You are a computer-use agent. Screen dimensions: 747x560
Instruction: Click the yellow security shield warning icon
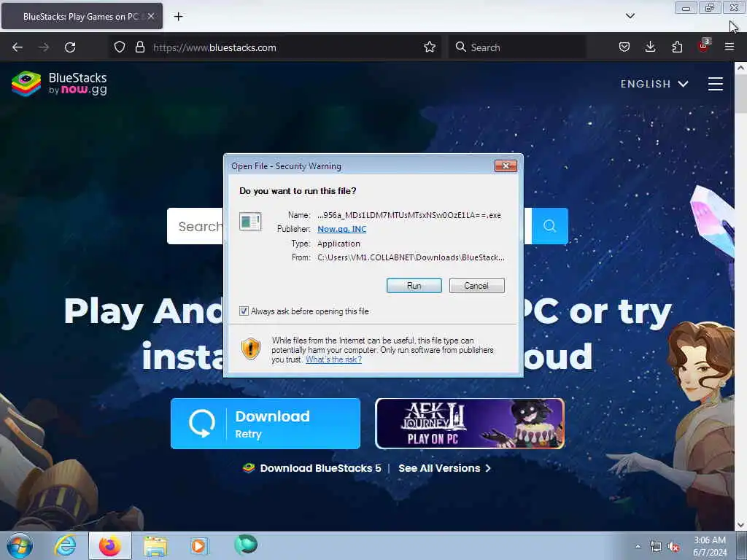pos(251,349)
